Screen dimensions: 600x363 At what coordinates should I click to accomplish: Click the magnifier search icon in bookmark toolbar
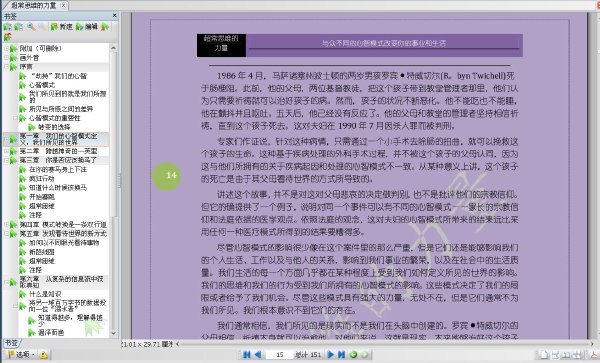click(x=31, y=26)
